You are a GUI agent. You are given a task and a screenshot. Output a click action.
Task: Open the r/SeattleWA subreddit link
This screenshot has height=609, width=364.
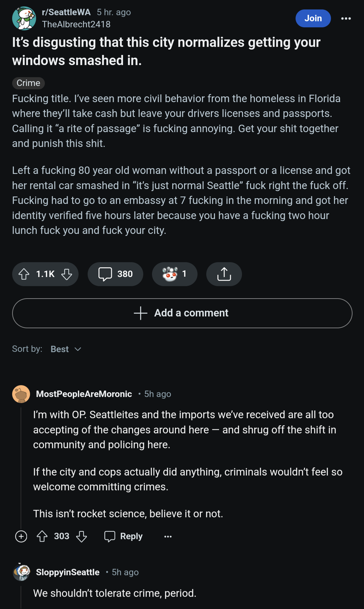66,12
